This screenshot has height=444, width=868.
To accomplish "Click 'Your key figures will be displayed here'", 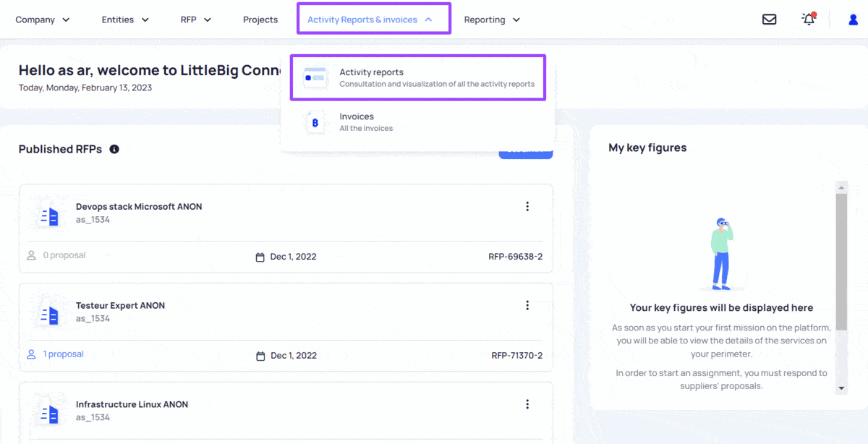I will coord(721,308).
